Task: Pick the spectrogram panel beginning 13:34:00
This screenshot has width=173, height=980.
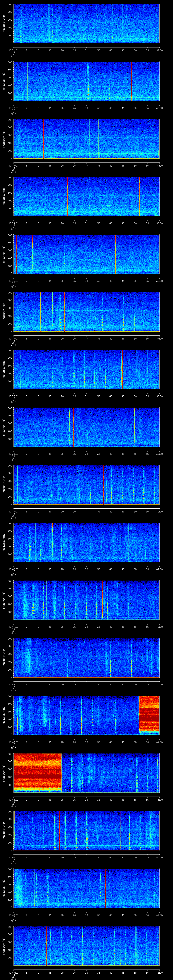Action: pos(87,197)
